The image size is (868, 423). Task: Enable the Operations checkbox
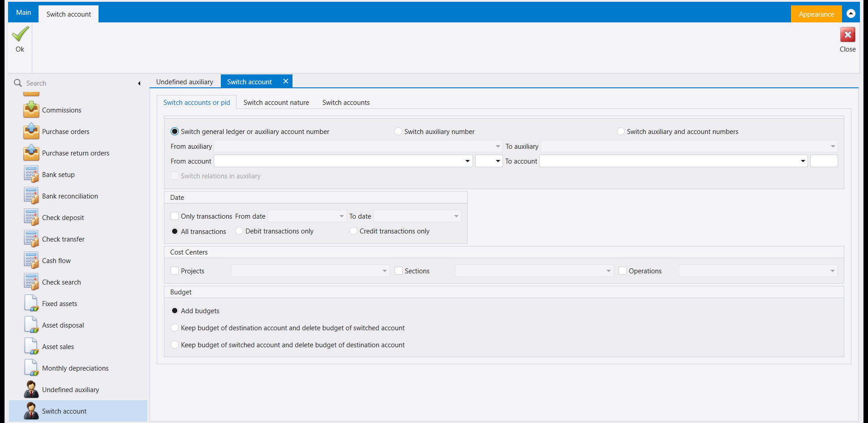[623, 271]
